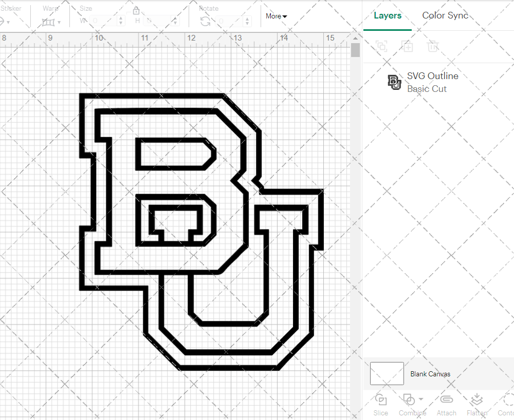The image size is (514, 420).
Task: Delete the layer with the trash icon
Action: [433, 46]
